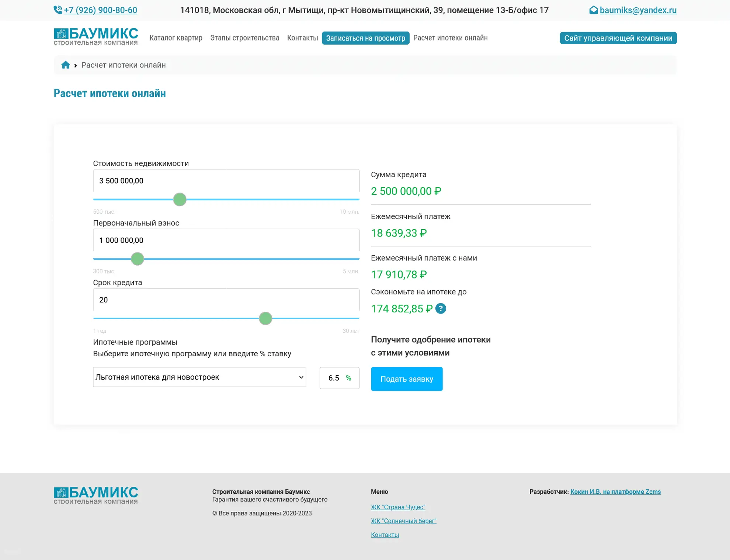730x560 pixels.
Task: Click the Баумикс logo in header
Action: click(96, 37)
